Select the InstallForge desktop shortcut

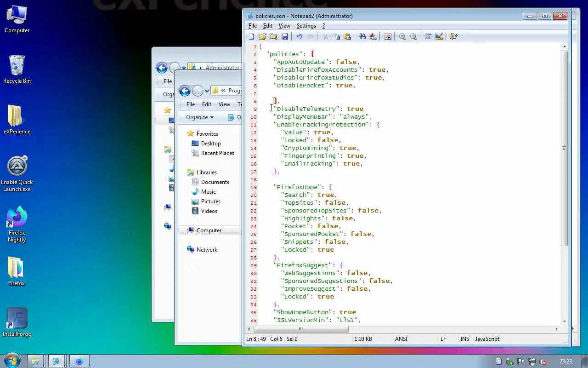pyautogui.click(x=17, y=322)
